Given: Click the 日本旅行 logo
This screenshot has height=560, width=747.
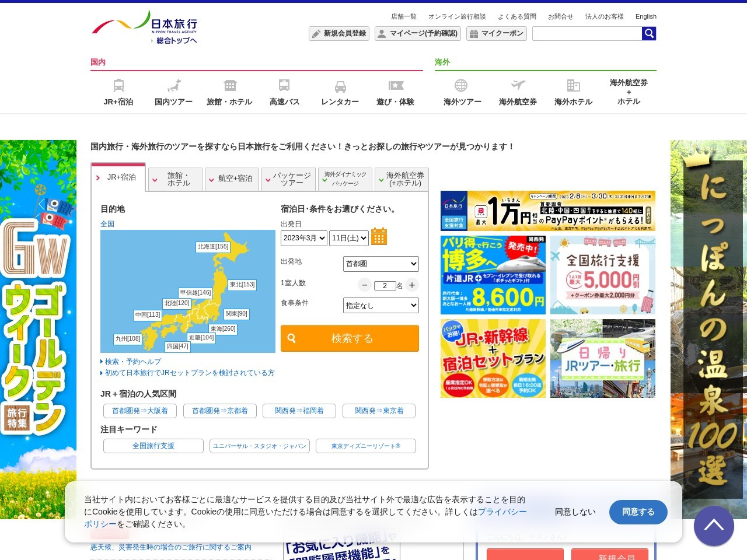Looking at the screenshot, I should 145,22.
